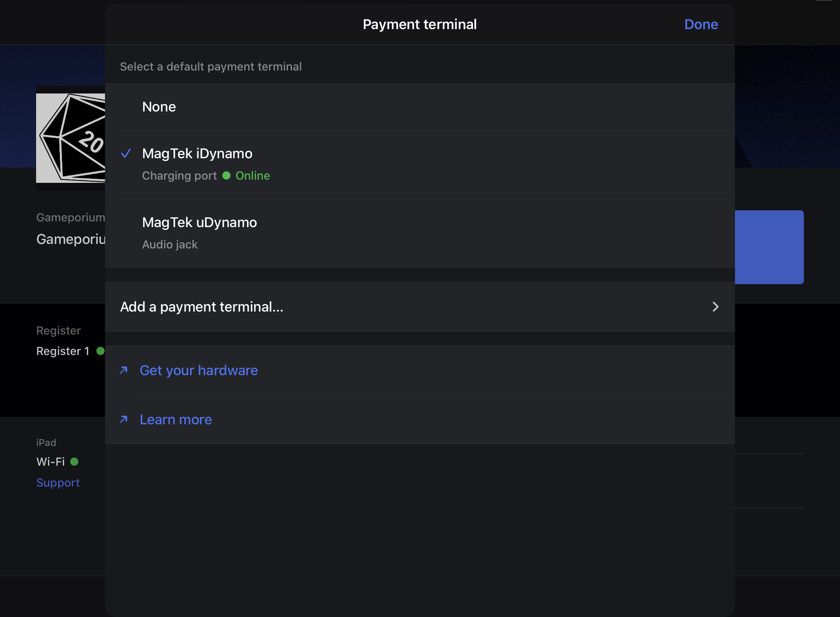Click the Register 1 label
This screenshot has height=617, width=840.
point(63,351)
